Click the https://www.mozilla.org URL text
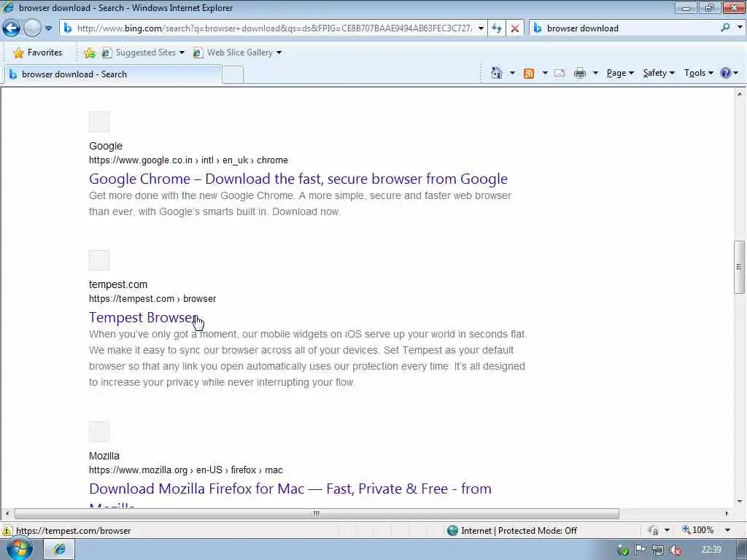Screen dimensions: 747x560 [186, 470]
